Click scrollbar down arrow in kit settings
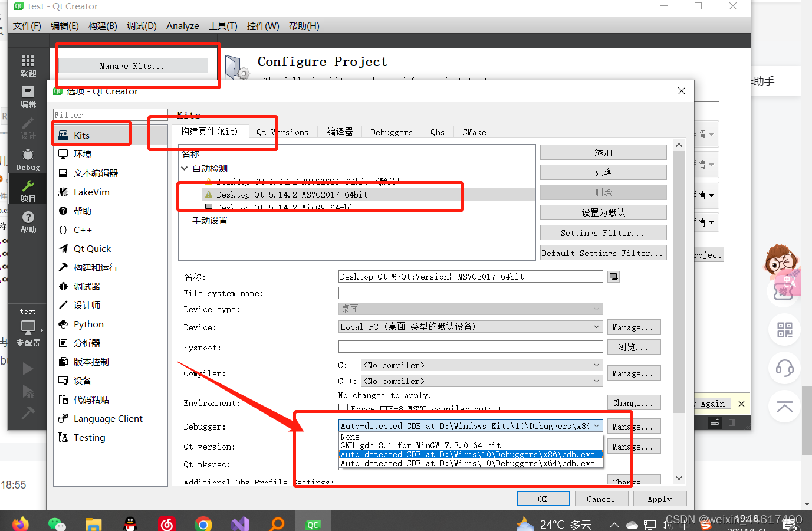812x531 pixels. point(679,478)
